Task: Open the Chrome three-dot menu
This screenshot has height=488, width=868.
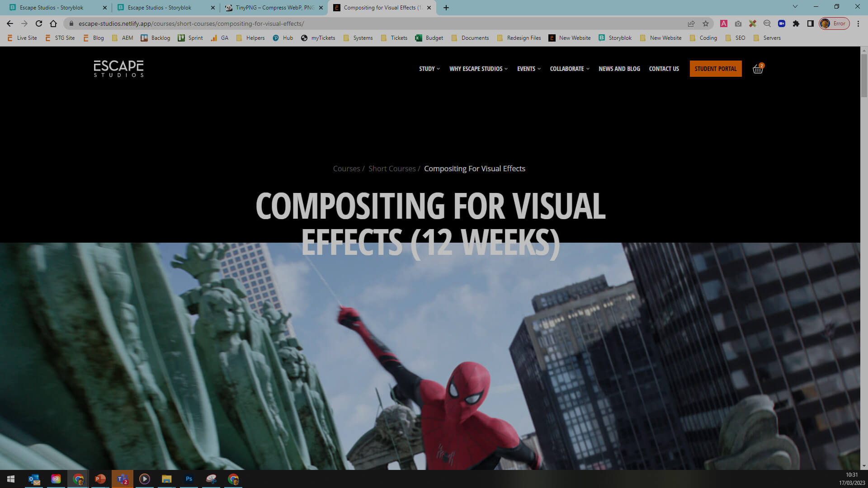Action: pos(858,23)
